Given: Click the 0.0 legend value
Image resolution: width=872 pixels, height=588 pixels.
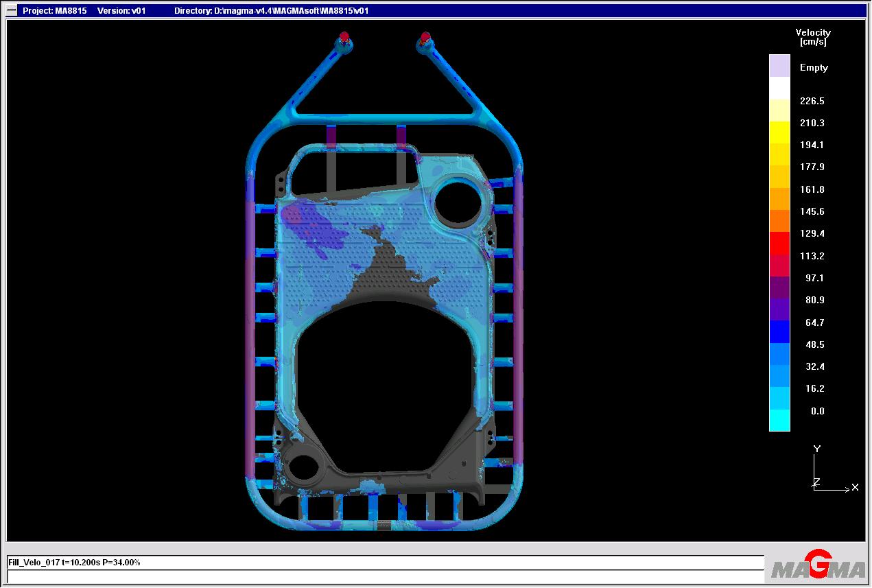Looking at the screenshot, I should 817,411.
